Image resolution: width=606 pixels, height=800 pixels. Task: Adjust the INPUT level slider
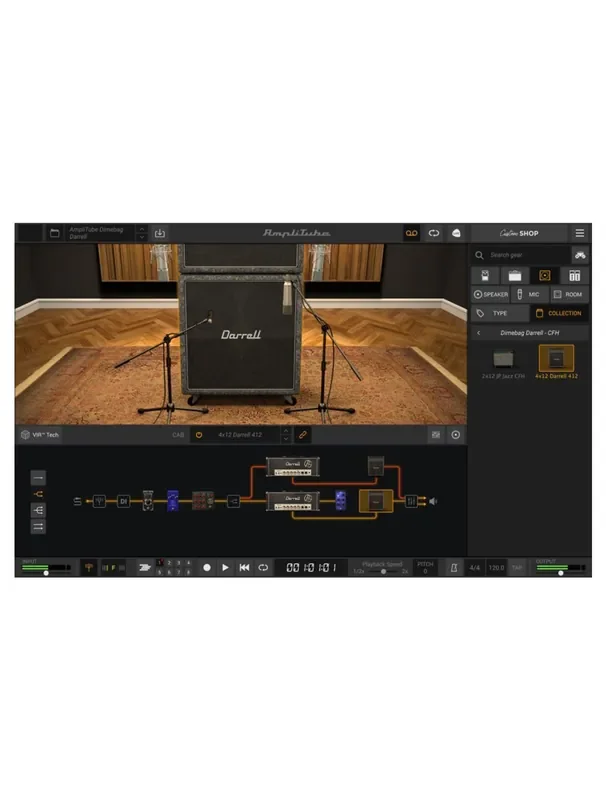[46, 573]
